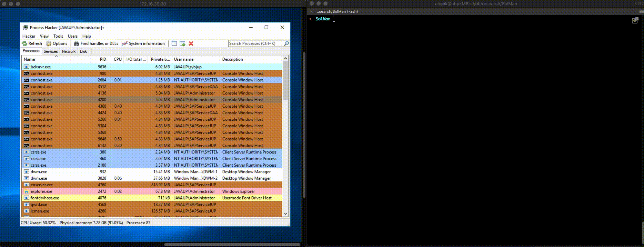Screen dimensions: 644x247
Task: Select dwm.exe with PID 932
Action: tap(152, 172)
